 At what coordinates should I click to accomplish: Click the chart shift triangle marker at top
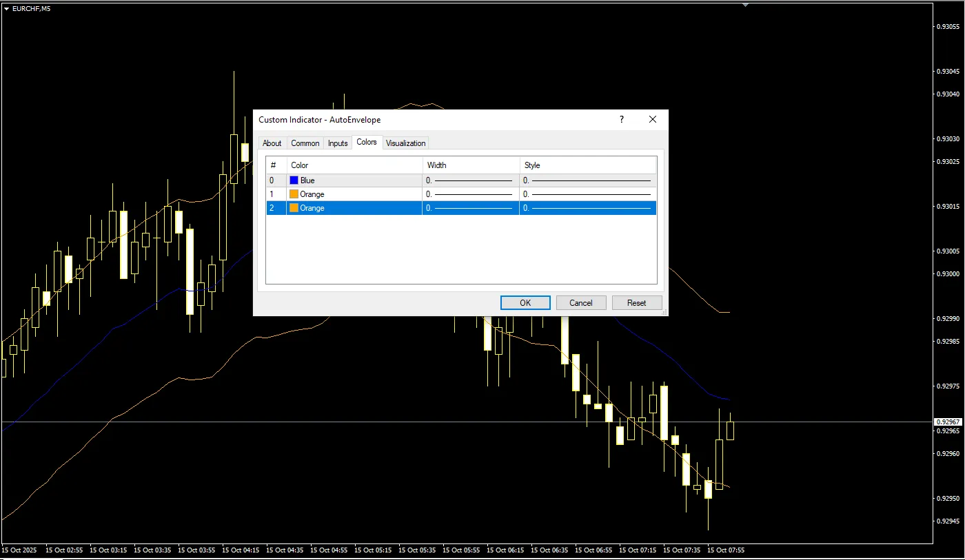point(745,5)
